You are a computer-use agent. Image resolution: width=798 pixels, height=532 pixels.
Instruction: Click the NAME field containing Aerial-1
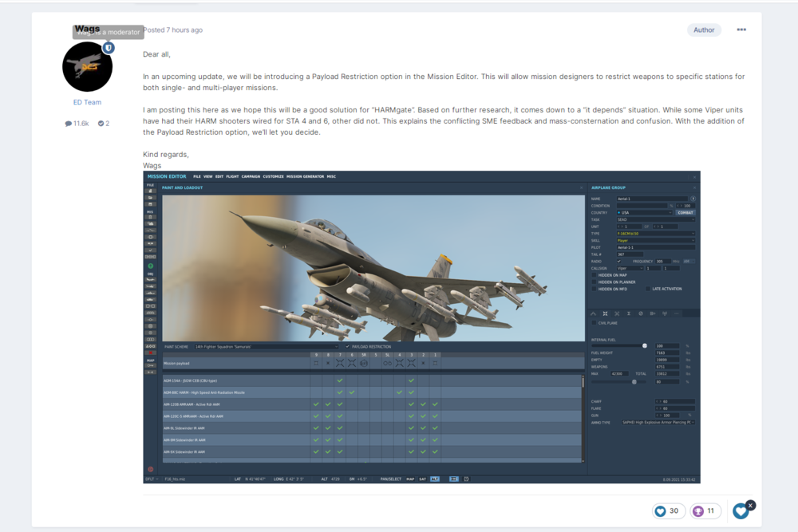(x=652, y=199)
